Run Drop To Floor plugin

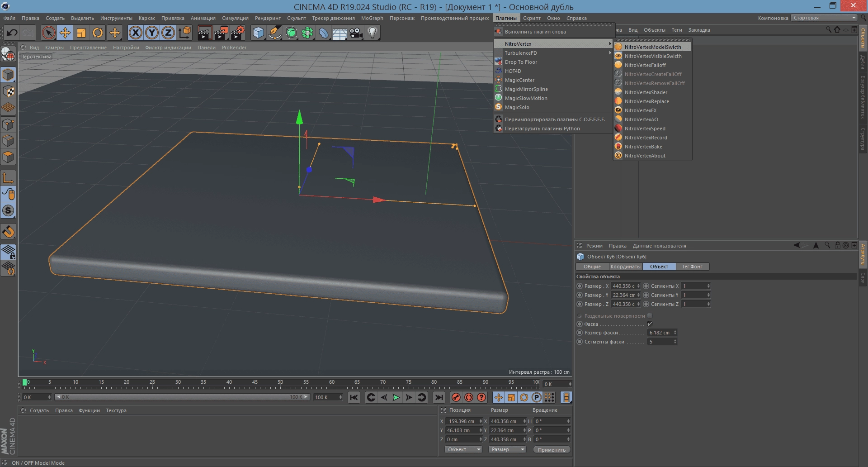point(553,62)
